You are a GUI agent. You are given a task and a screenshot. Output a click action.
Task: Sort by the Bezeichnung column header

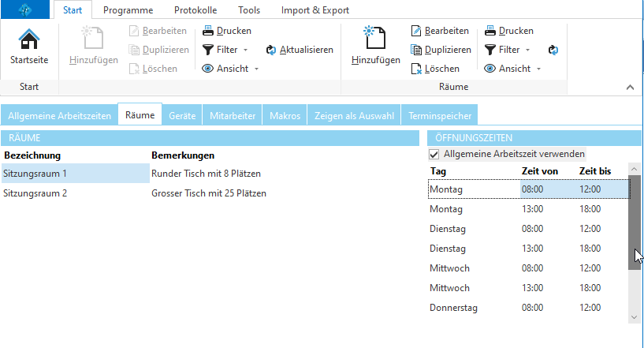click(32, 155)
